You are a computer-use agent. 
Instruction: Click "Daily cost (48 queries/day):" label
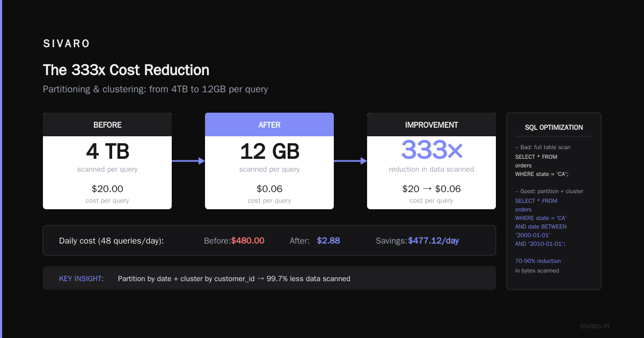pyautogui.click(x=111, y=241)
